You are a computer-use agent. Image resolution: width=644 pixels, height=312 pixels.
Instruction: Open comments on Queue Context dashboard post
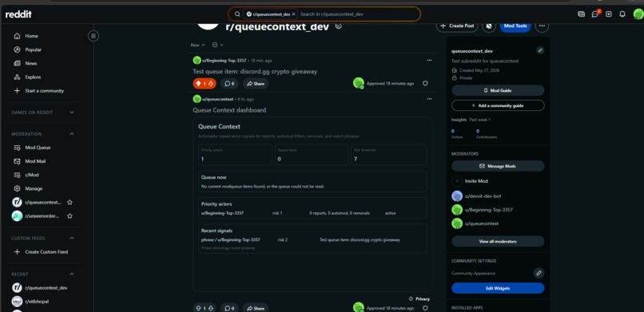(x=229, y=308)
